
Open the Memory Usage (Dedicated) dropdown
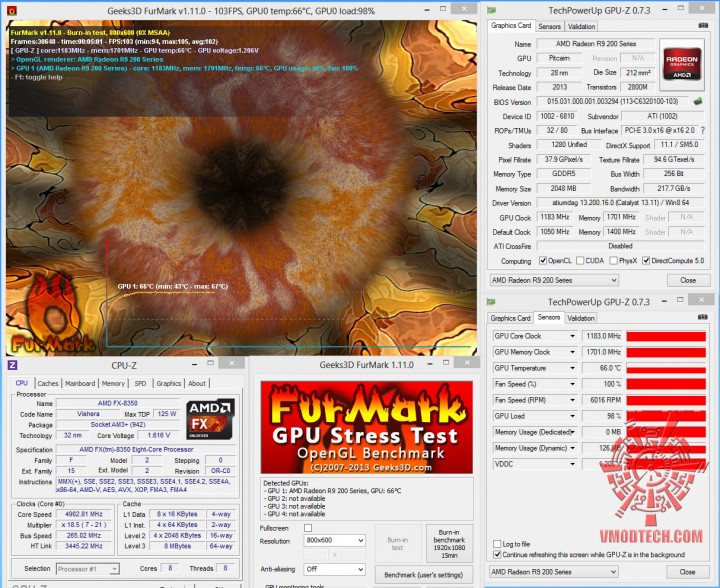[x=572, y=432]
